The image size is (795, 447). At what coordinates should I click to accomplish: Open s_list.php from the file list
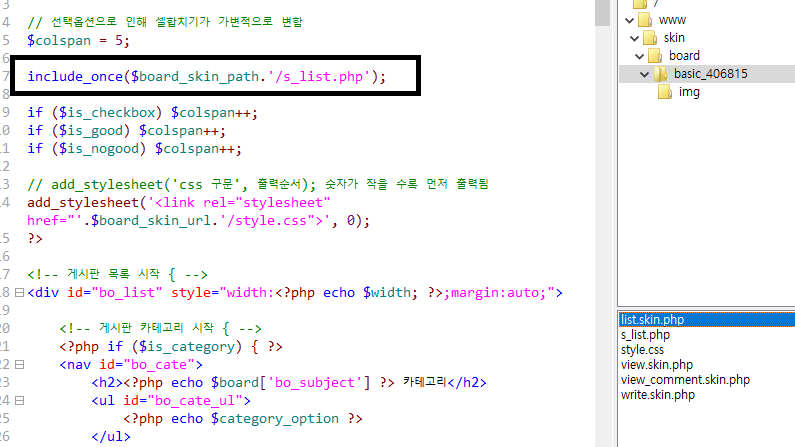tap(645, 335)
